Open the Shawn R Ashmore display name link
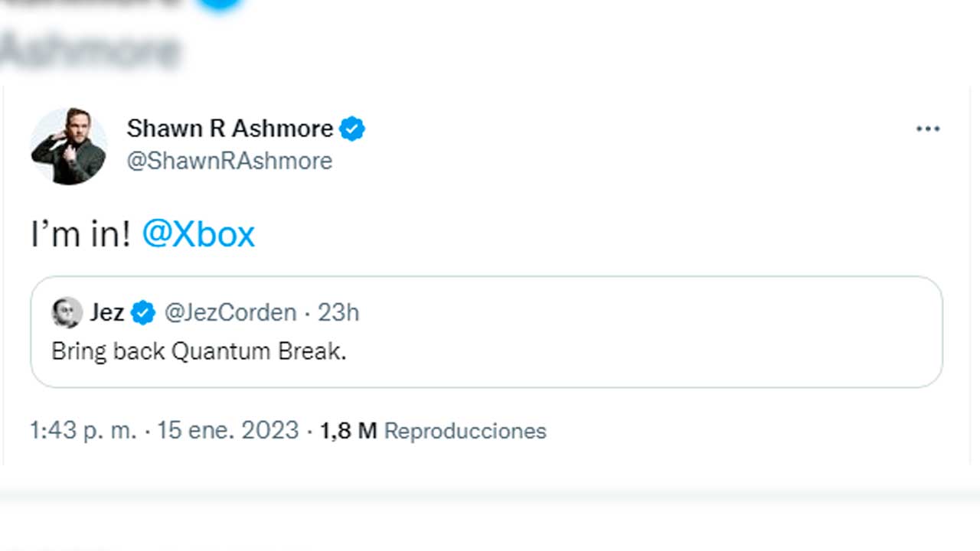Image resolution: width=980 pixels, height=551 pixels. point(230,129)
